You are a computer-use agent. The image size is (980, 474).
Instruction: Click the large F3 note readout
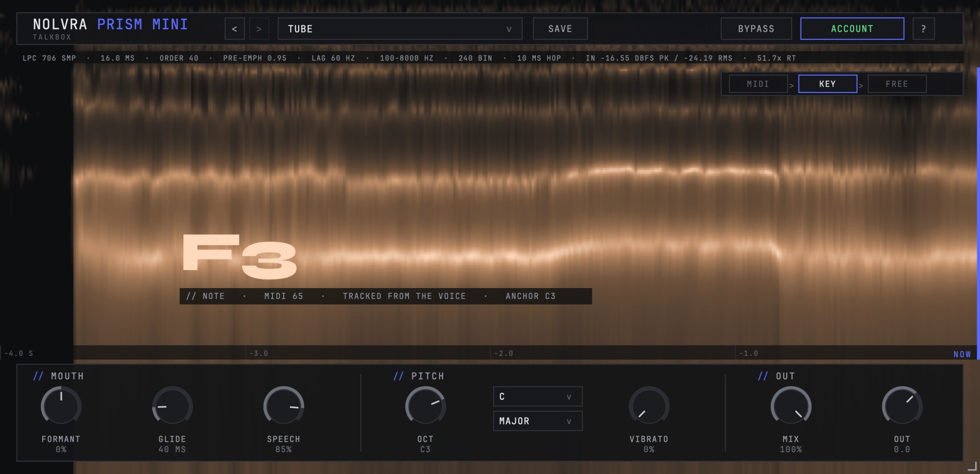click(x=239, y=257)
